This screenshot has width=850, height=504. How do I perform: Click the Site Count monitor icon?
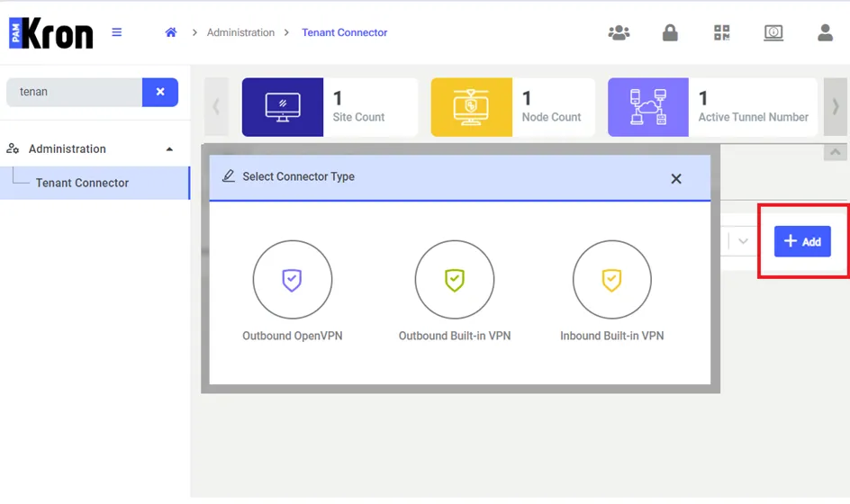[283, 107]
